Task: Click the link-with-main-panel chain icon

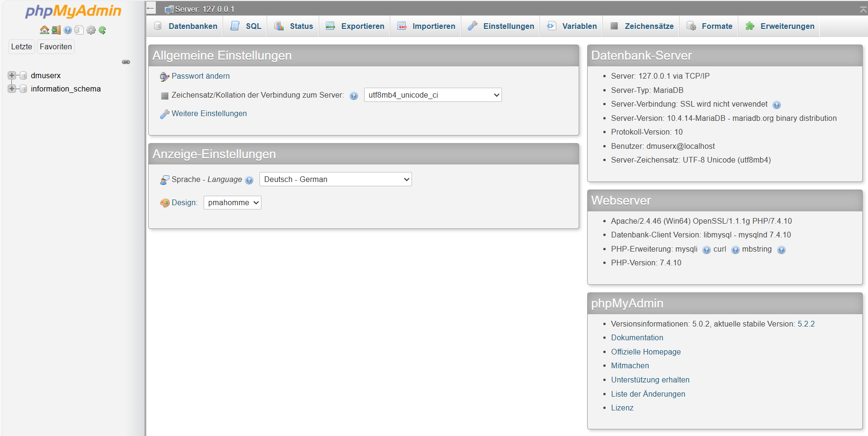Action: click(x=126, y=62)
